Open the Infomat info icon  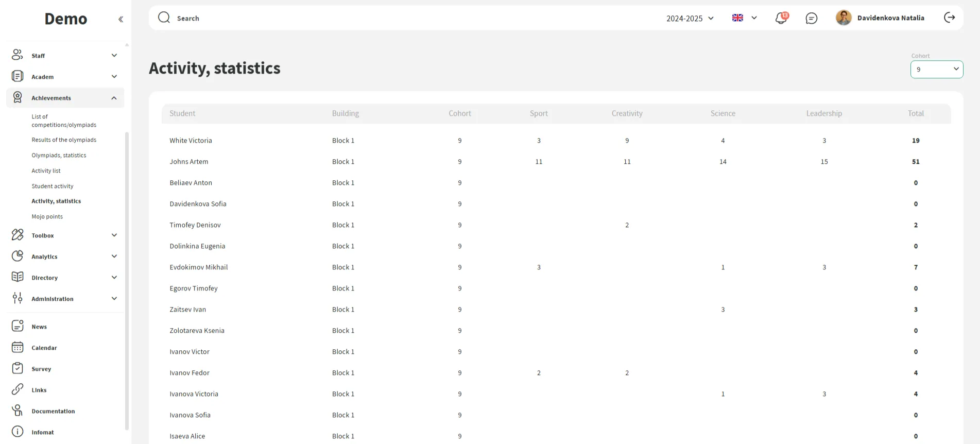[18, 432]
